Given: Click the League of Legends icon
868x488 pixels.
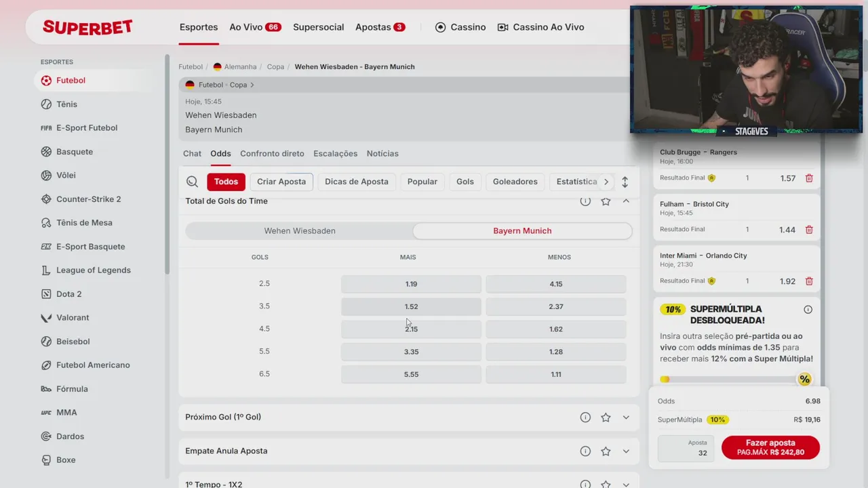Looking at the screenshot, I should click(46, 270).
